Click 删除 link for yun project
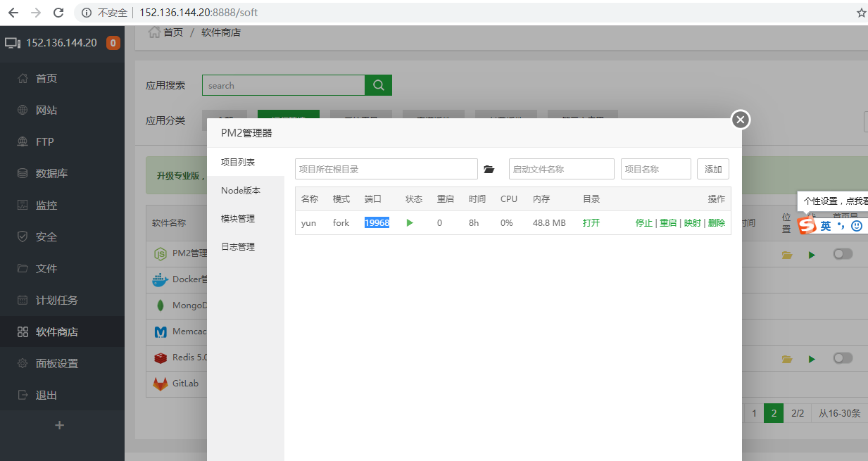 coord(717,223)
